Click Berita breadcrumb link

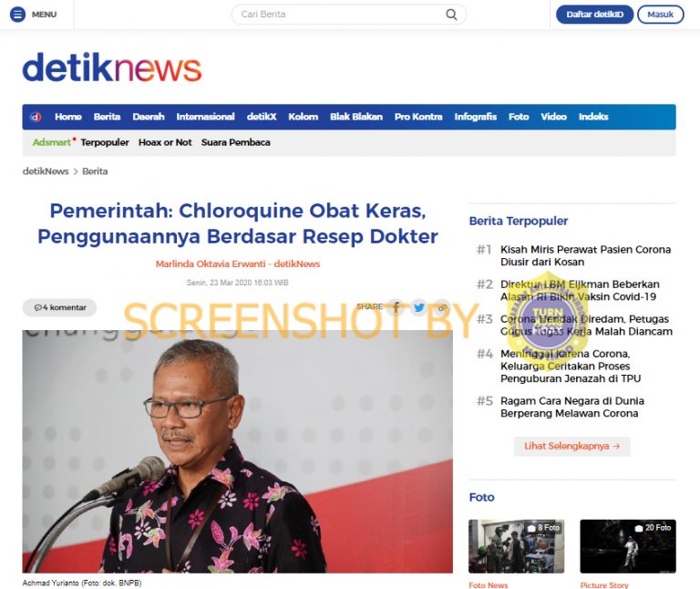click(x=95, y=171)
